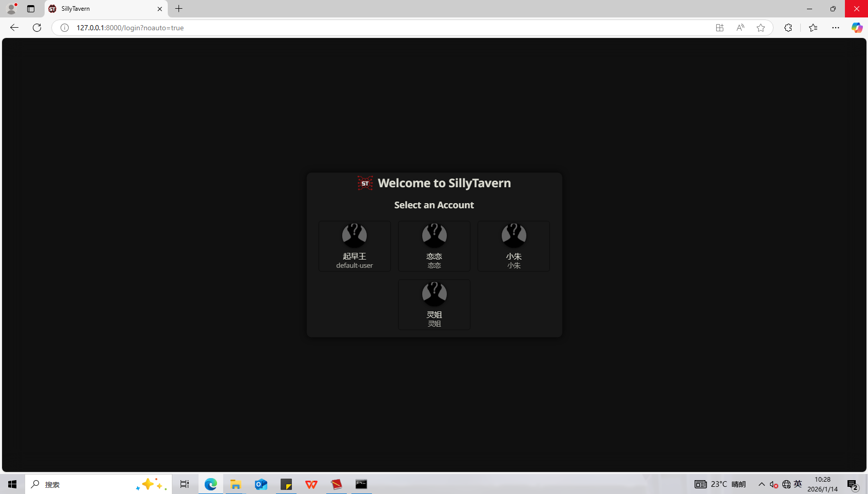Expand the hidden system tray icons chevron
Screen dimensions: 868x494
click(x=762, y=484)
